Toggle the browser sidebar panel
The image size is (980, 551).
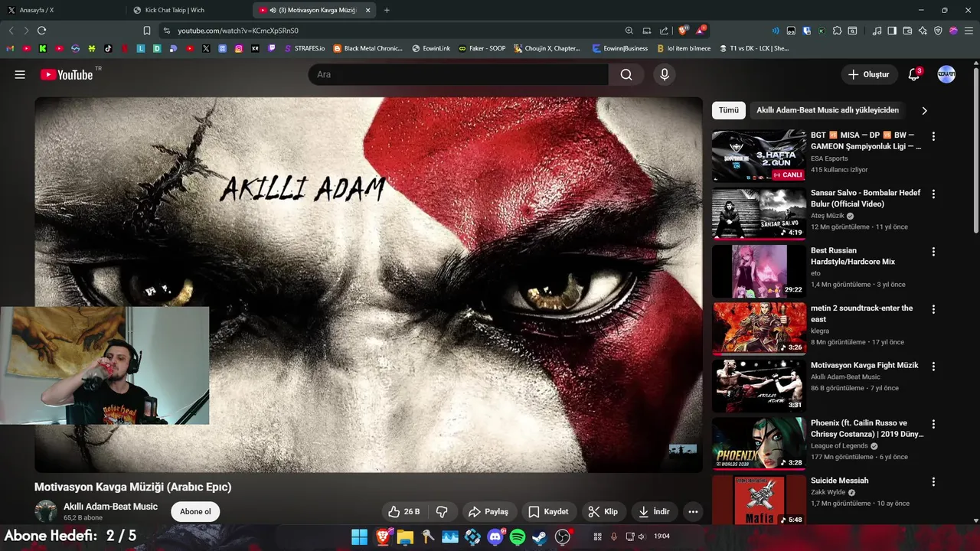click(892, 31)
